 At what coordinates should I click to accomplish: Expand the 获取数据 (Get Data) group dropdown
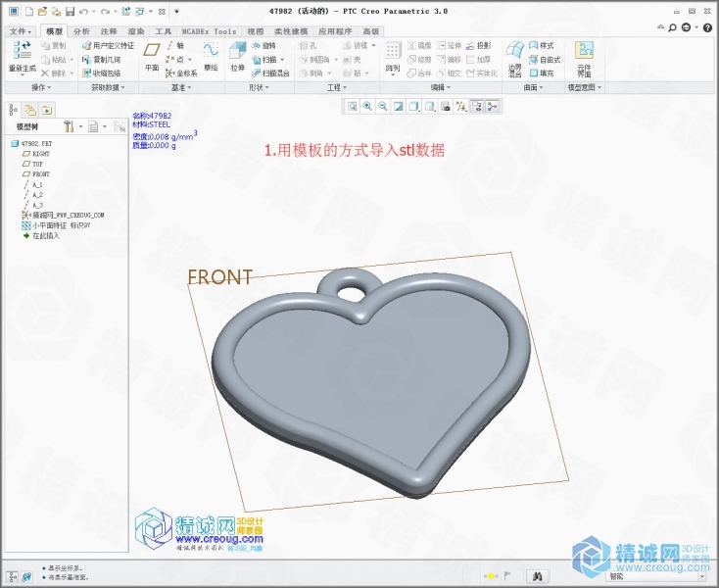click(108, 87)
